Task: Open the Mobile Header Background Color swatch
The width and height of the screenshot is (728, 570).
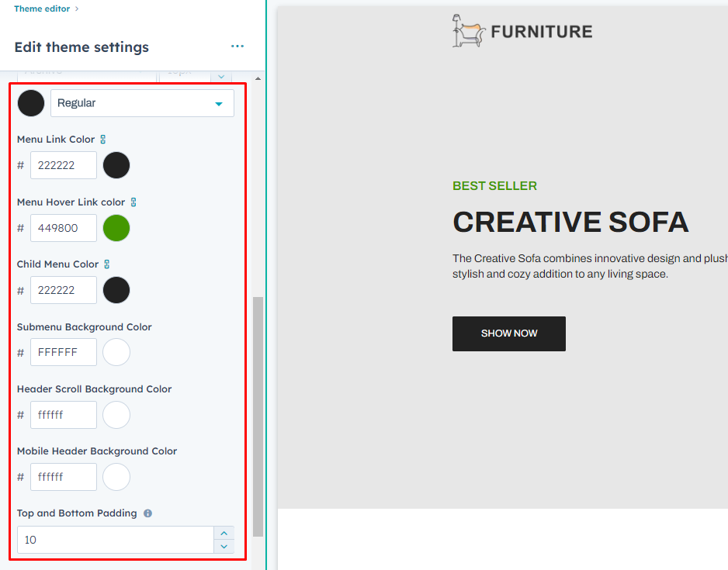Action: point(116,477)
